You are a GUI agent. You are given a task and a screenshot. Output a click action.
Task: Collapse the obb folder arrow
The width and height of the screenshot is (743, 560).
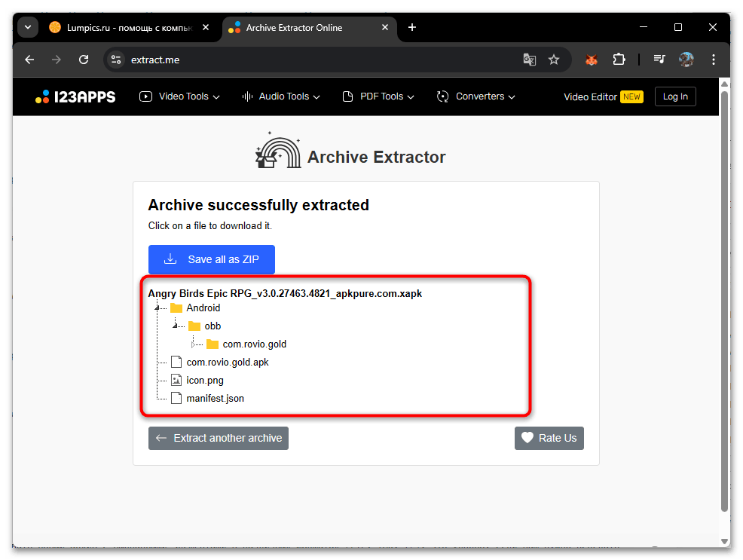click(175, 326)
